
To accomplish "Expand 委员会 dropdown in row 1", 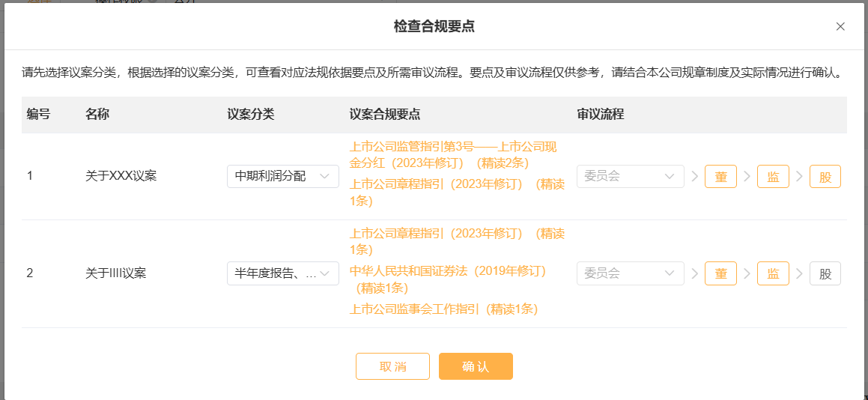I will (631, 177).
